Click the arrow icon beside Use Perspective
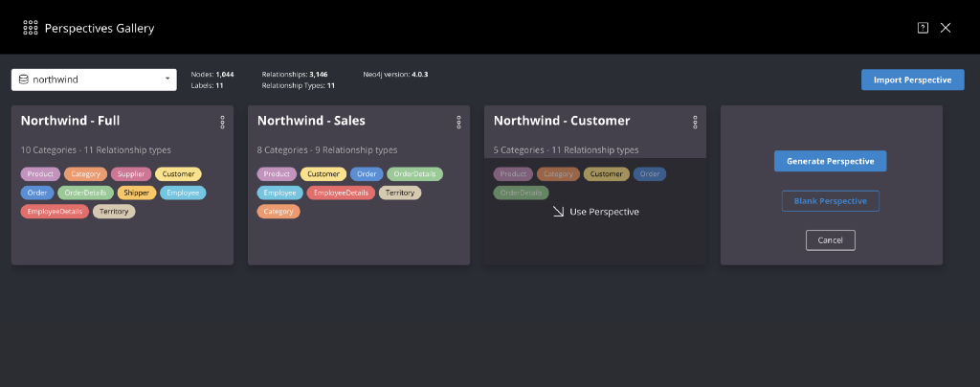Image resolution: width=980 pixels, height=387 pixels. (558, 212)
